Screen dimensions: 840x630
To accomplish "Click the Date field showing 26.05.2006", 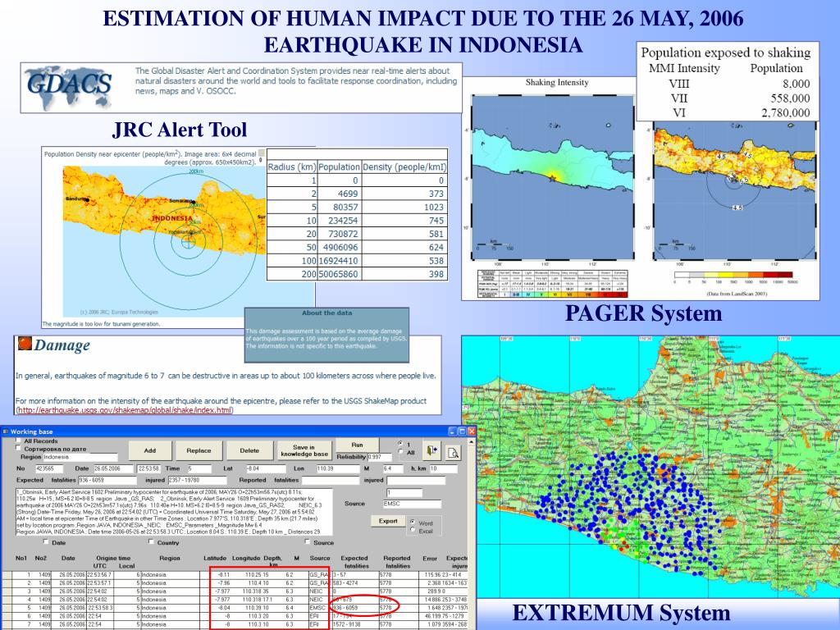I will 113,468.
